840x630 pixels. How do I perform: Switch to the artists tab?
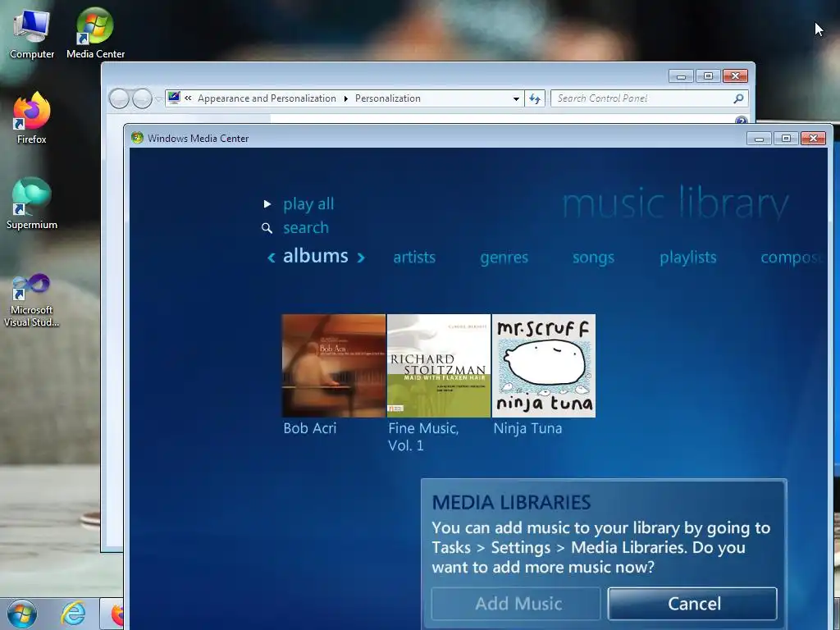click(x=414, y=258)
